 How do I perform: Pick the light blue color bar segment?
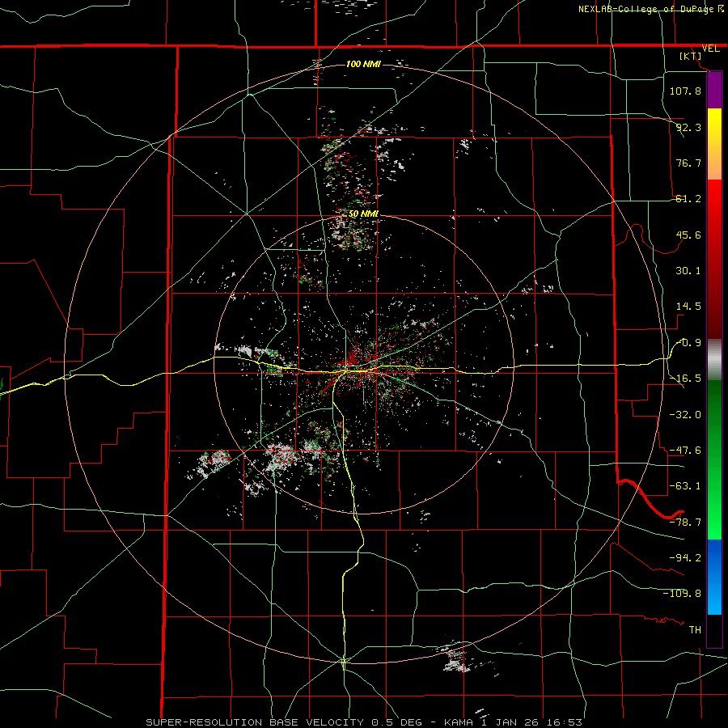[714, 597]
